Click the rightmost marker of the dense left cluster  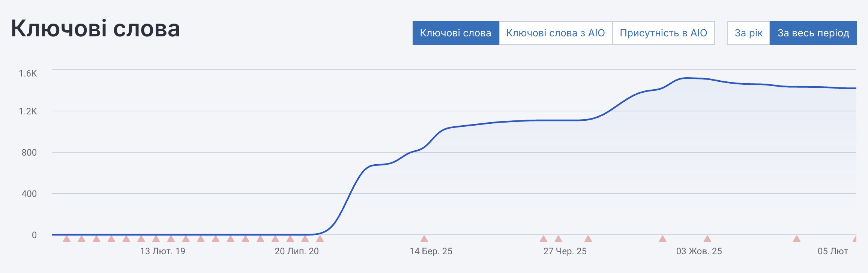coord(320,239)
